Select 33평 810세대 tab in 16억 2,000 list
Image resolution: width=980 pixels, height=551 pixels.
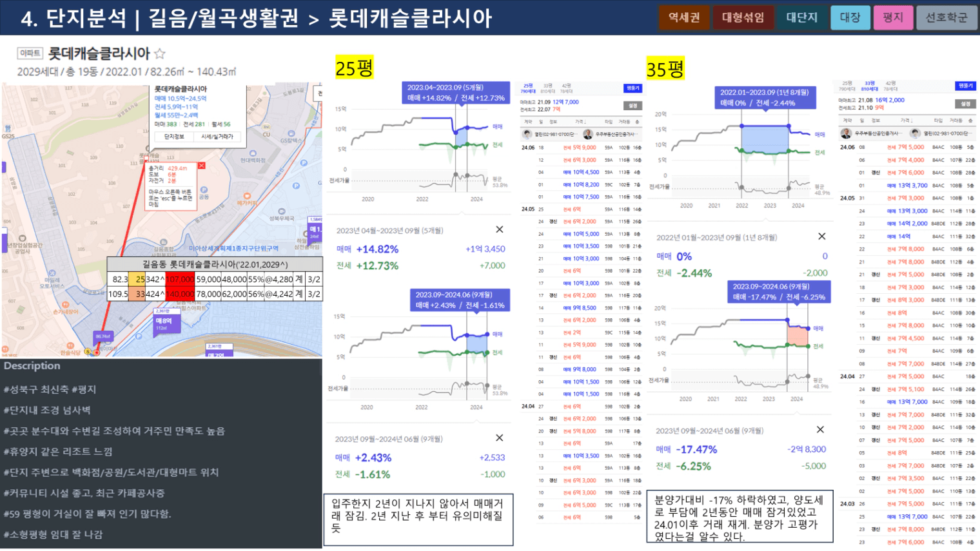[868, 86]
